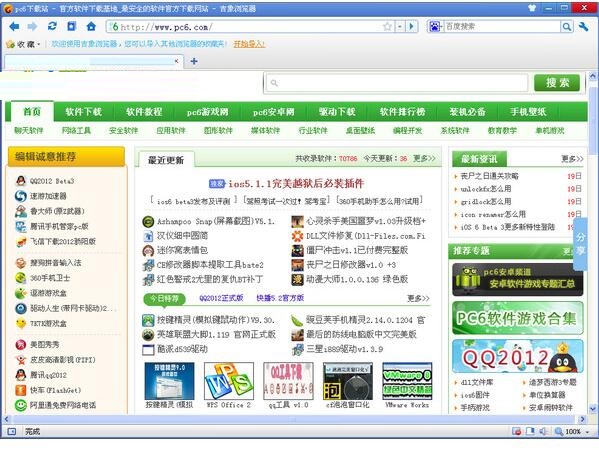
Task: Click the vertical scrollbar down arrow
Action: point(593,408)
